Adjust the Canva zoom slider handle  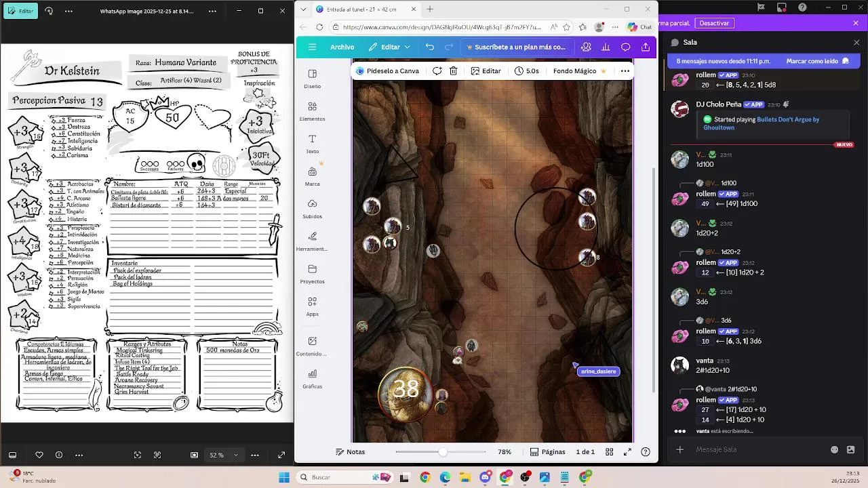point(443,452)
